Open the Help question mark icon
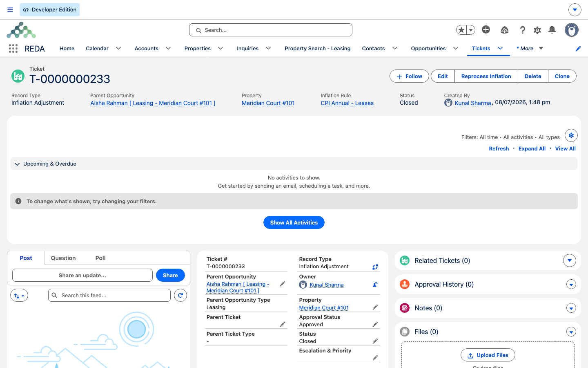This screenshot has width=588, height=368. (x=522, y=30)
